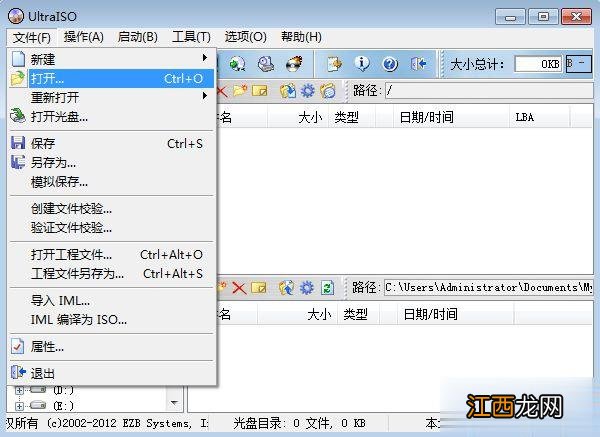Expand the E: drive tree node
Viewport: 600px width, 437px height.
(19, 406)
